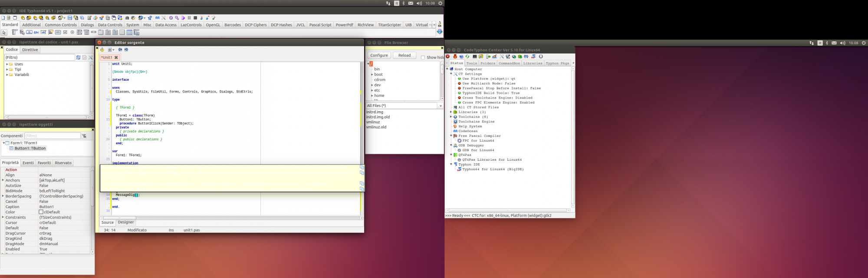Click the blue help icon in CodeTyphon Center
This screenshot has height=278, width=868.
point(461,56)
